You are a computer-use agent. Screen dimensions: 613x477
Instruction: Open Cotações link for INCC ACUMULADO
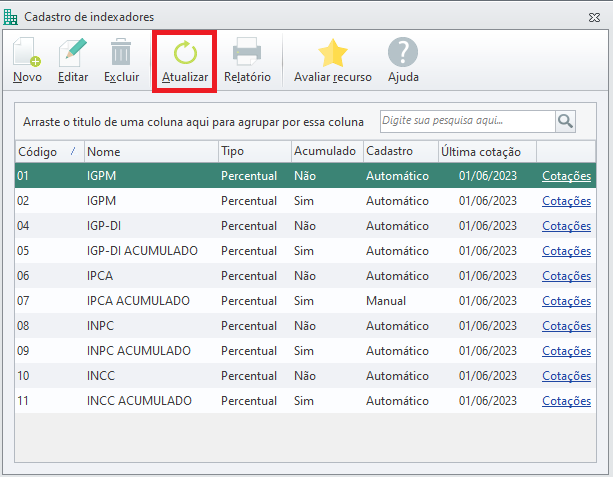[566, 401]
